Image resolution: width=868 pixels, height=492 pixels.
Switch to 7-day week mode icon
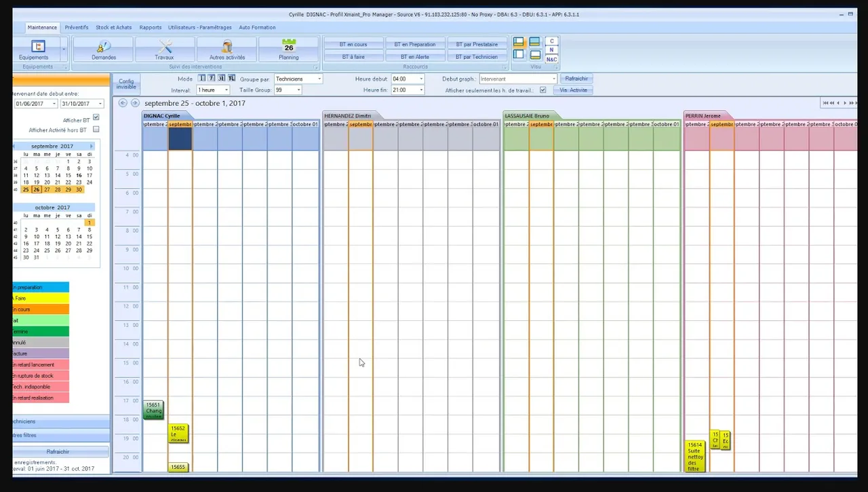coord(212,79)
